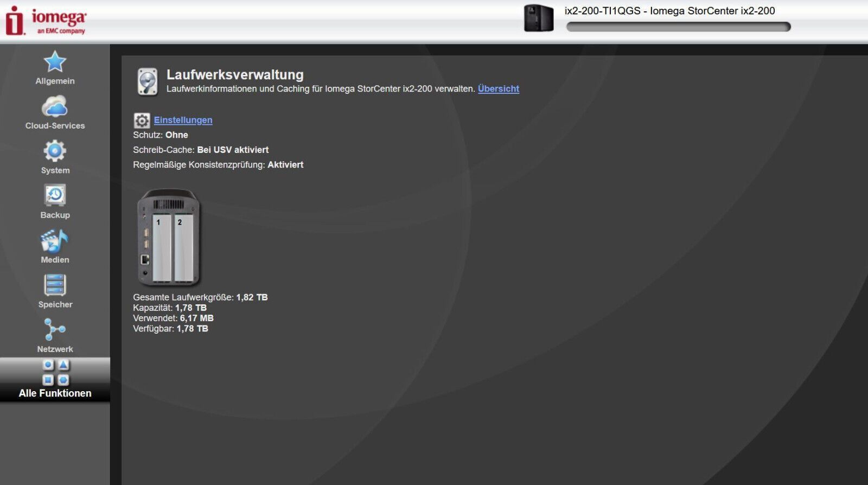Click the storage usage bar in header
Image resolution: width=868 pixels, height=485 pixels.
pos(678,27)
